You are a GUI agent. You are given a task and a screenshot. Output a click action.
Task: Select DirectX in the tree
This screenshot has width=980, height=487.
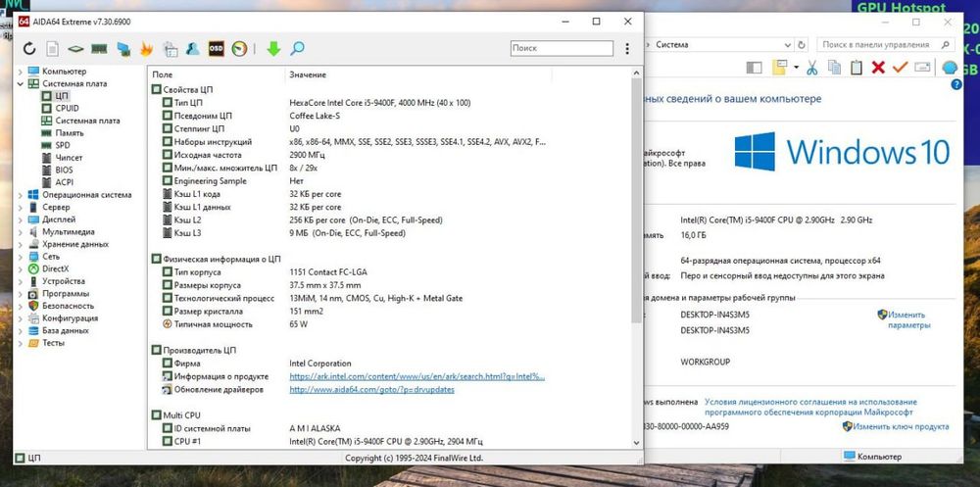coord(56,268)
